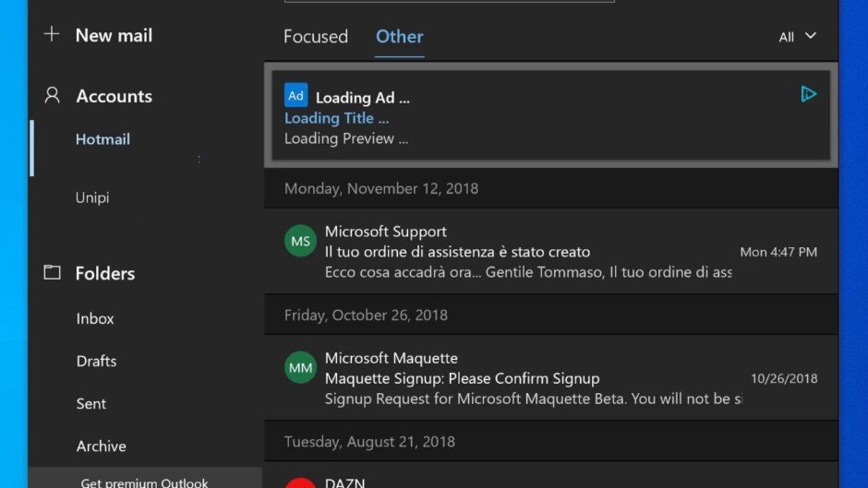Open the Maquette Signup confirmation email
The image size is (868, 488).
click(x=550, y=377)
